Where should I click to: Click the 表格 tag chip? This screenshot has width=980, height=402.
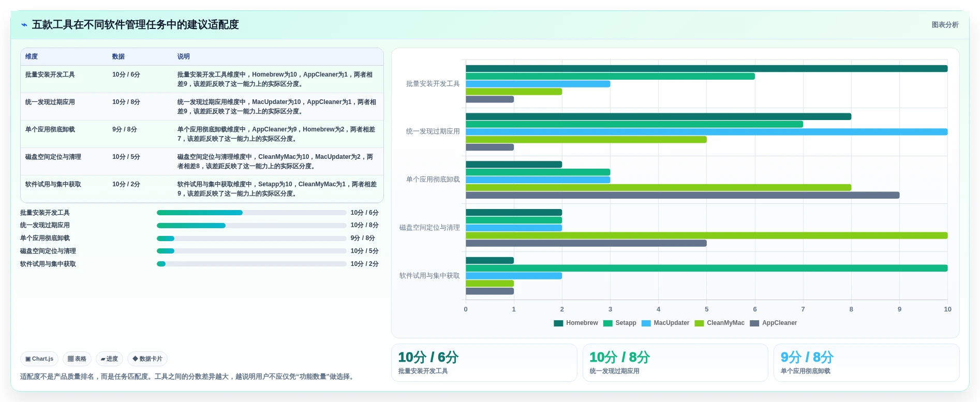(x=77, y=359)
